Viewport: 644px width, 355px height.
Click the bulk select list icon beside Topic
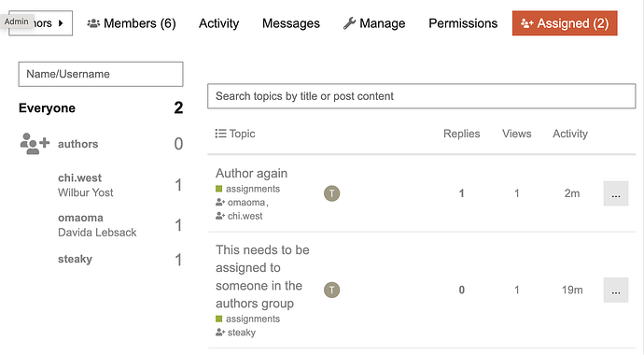point(220,134)
